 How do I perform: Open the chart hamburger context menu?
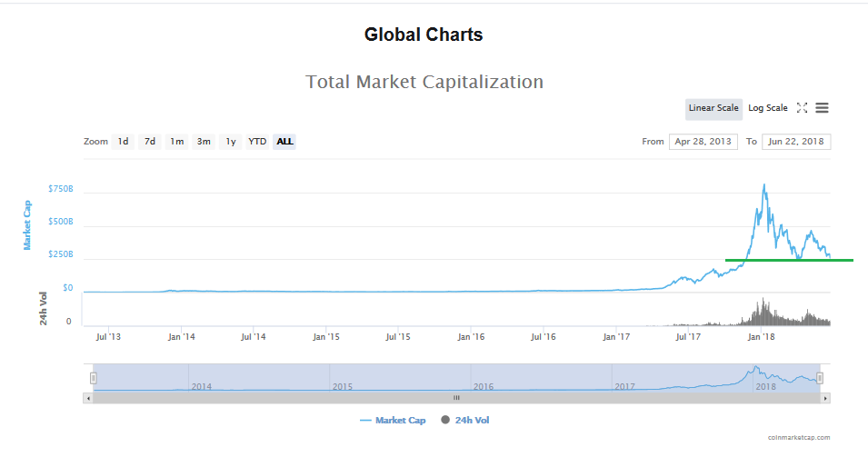tap(822, 108)
